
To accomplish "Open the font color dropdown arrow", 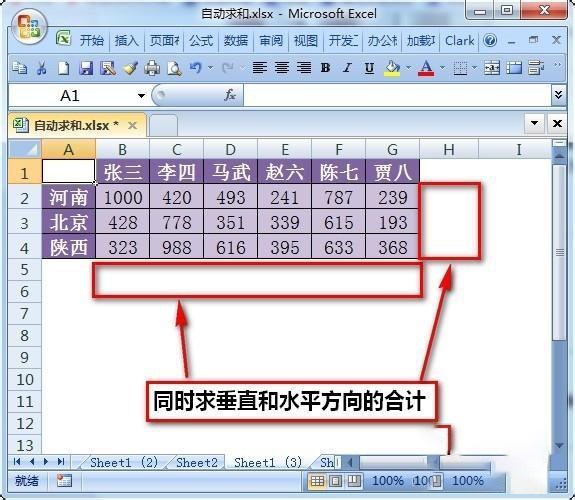I will [443, 68].
